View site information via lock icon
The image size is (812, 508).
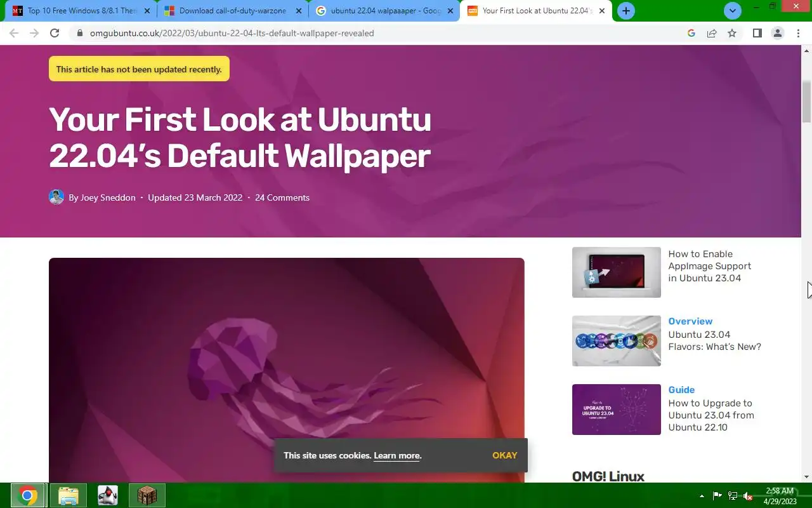(x=79, y=33)
